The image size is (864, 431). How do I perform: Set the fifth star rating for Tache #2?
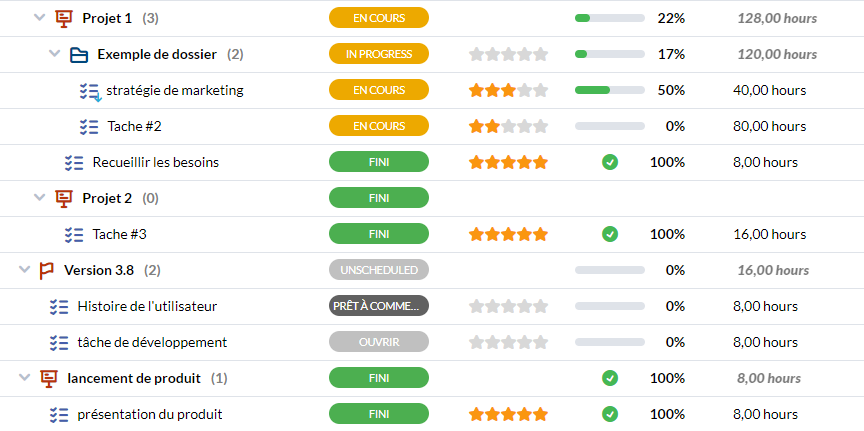[x=541, y=127]
